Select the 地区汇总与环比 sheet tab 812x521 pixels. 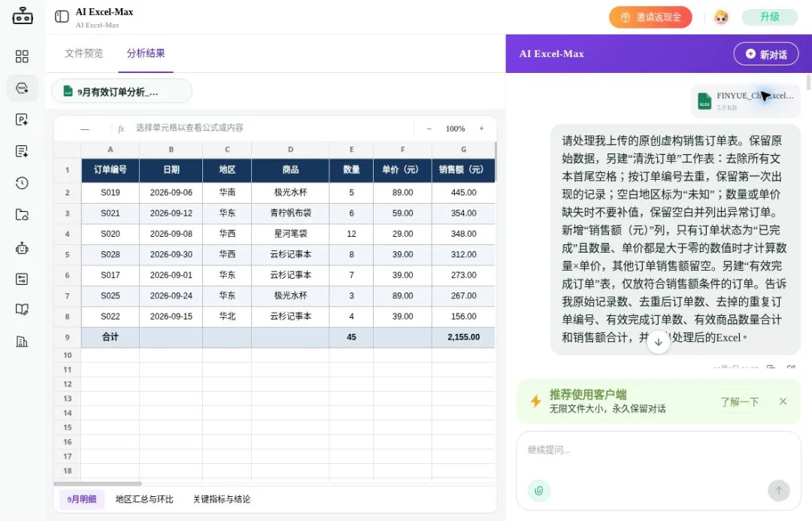tap(144, 499)
